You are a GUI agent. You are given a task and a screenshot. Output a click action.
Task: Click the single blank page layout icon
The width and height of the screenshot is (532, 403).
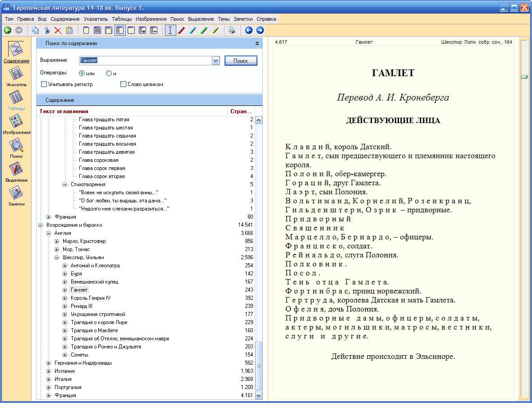(86, 30)
